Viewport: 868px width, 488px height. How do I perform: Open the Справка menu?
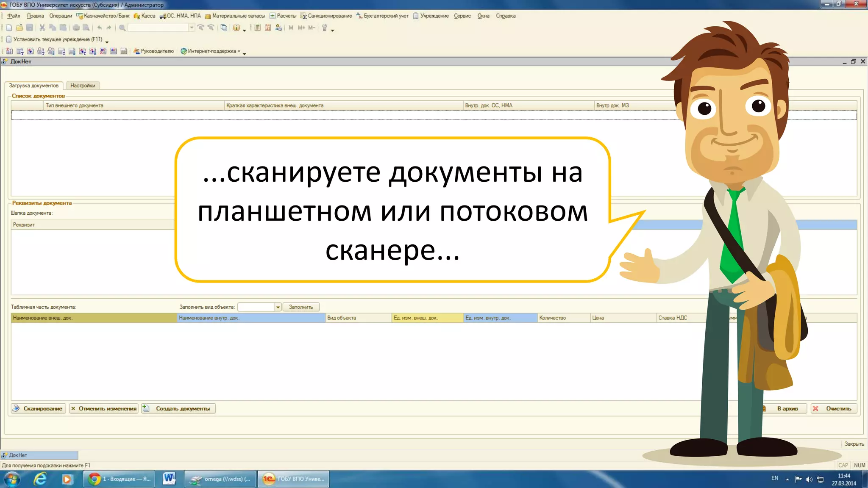506,16
